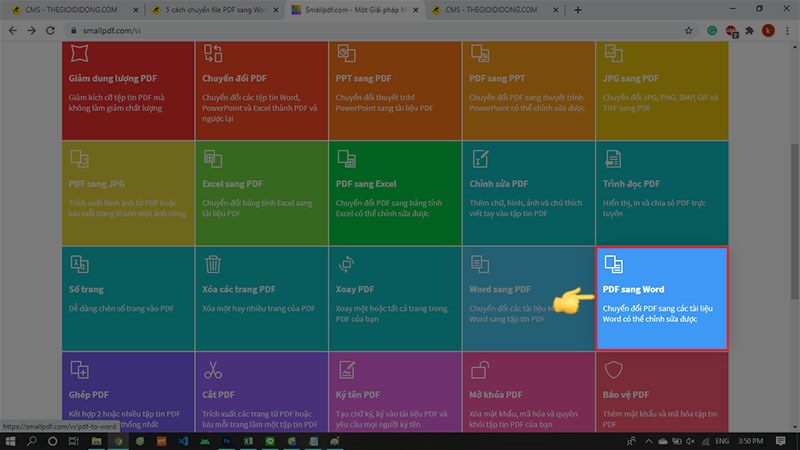Open Windows taskbar search
The image size is (800, 450).
[x=32, y=441]
